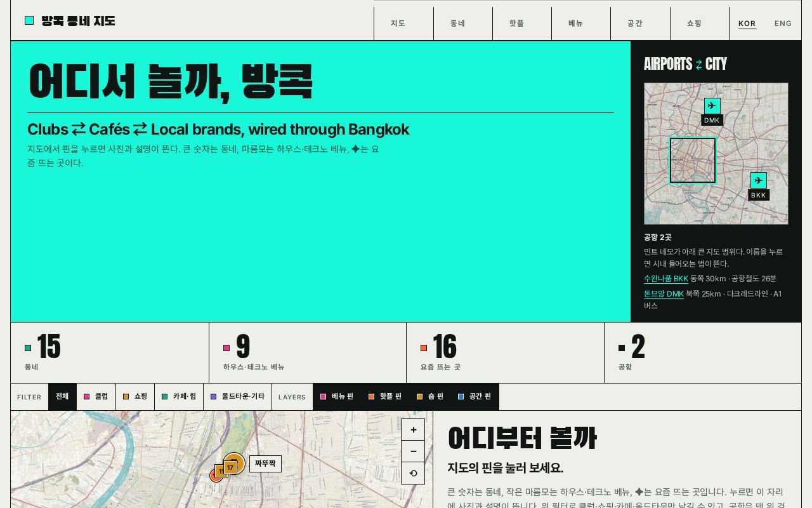Toggle the 공간 핀 layer
This screenshot has height=508, width=812.
(x=475, y=397)
